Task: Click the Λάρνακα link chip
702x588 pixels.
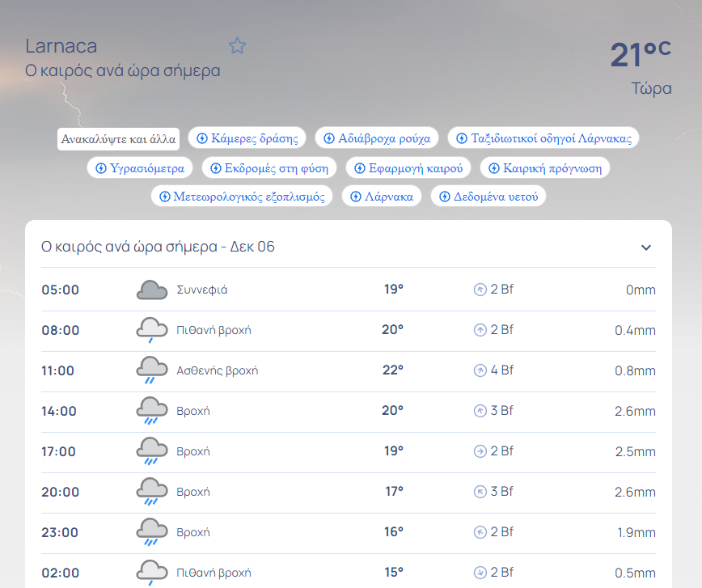Action: [x=382, y=197]
